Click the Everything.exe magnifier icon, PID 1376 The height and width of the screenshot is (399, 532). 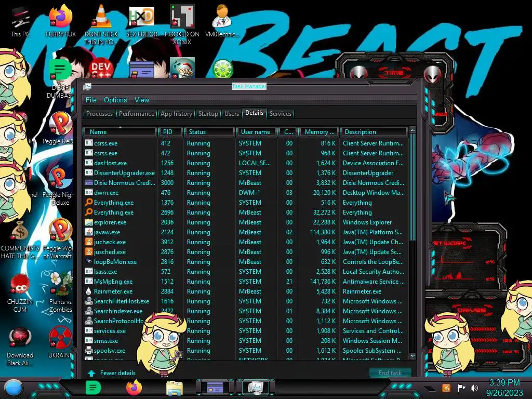point(88,202)
